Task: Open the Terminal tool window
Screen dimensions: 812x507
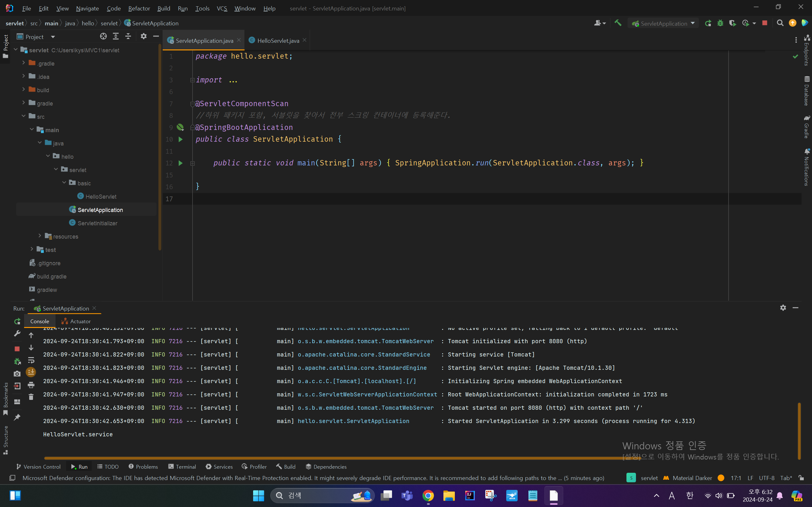Action: (x=182, y=466)
